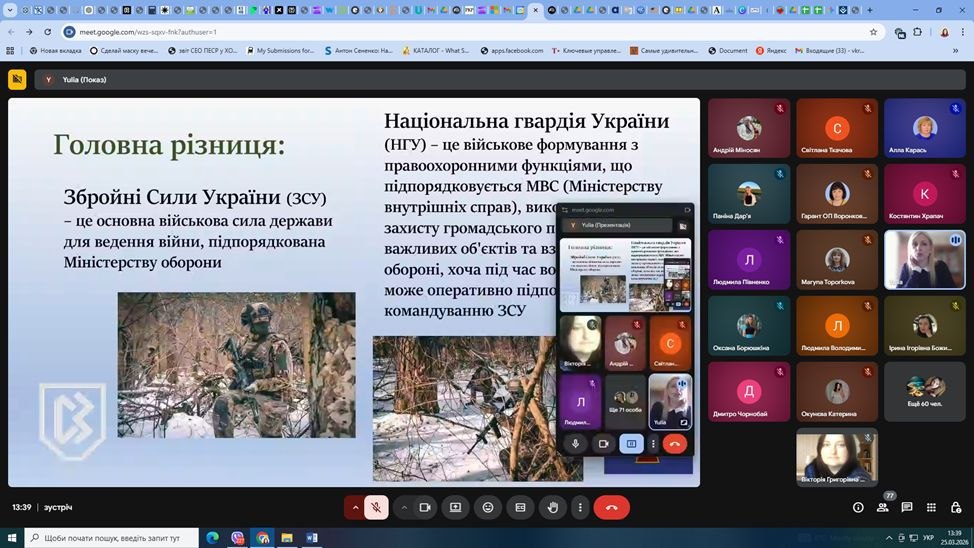Toggle the camera in the call bar
Viewport: 974px width, 548px height.
click(425, 507)
